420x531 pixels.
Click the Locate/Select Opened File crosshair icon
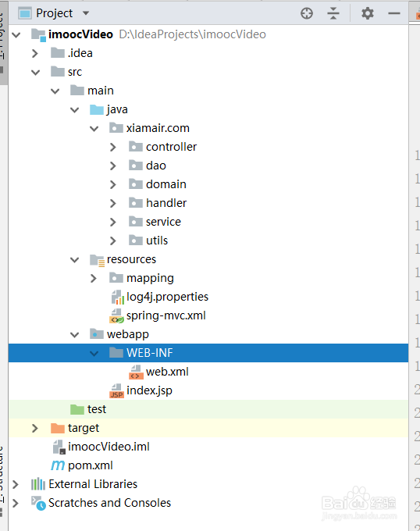[307, 13]
